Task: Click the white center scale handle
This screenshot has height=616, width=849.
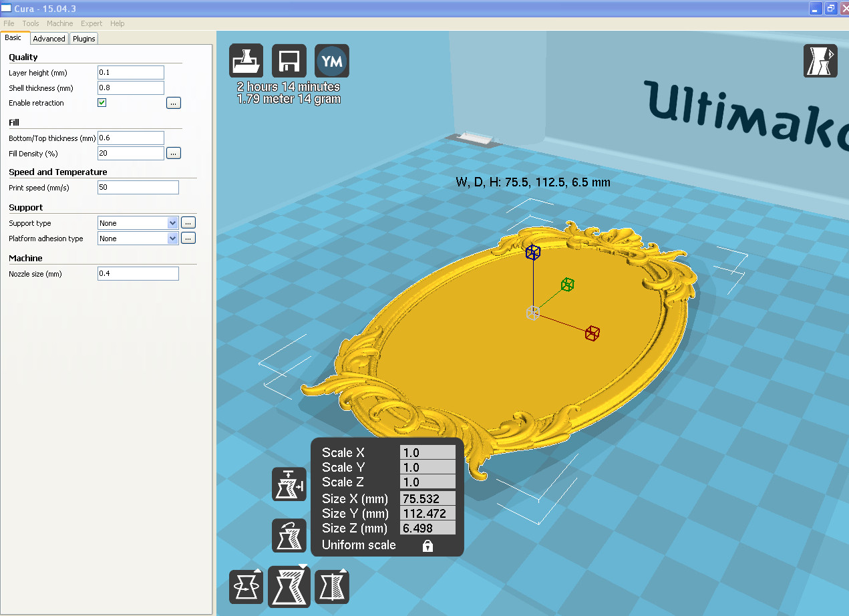Action: click(532, 313)
